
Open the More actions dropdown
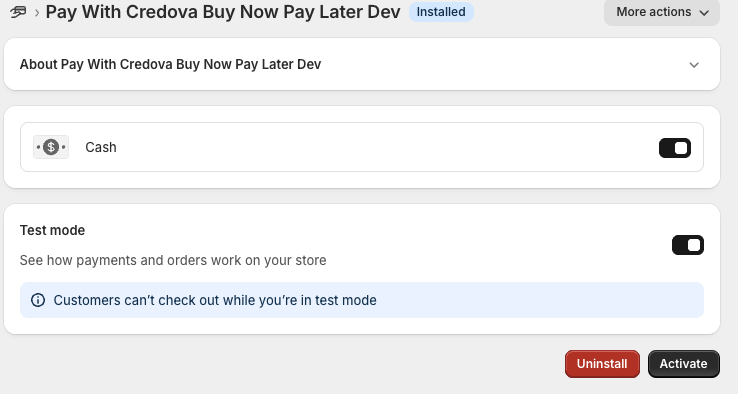662,12
